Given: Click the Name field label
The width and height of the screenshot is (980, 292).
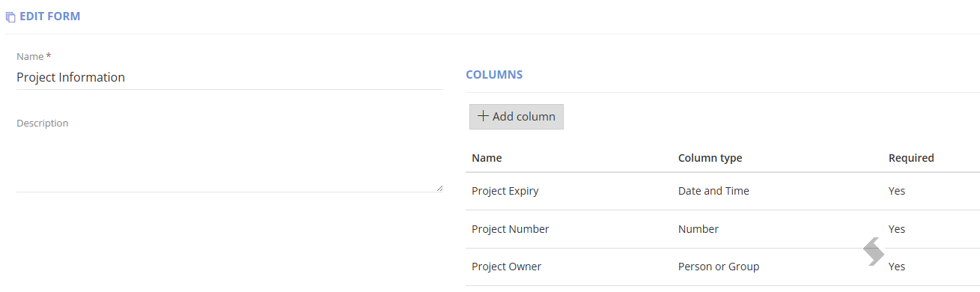Looking at the screenshot, I should coord(34,56).
